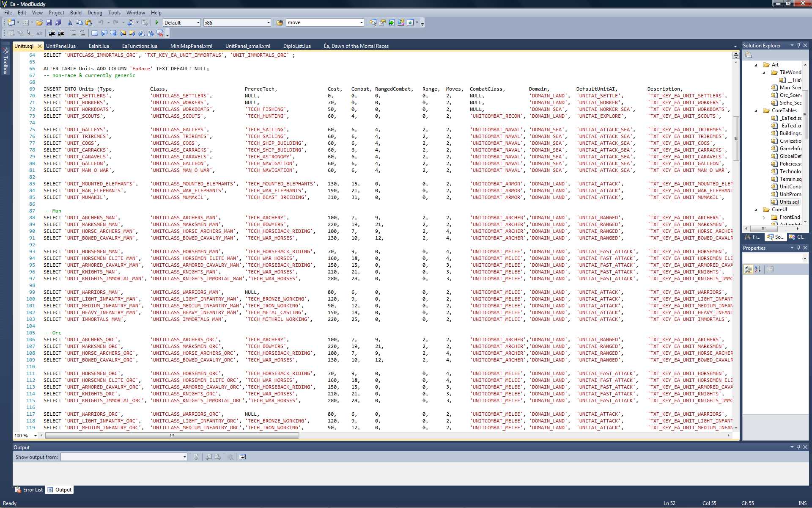
Task: Close the Units.sql tab
Action: click(40, 46)
